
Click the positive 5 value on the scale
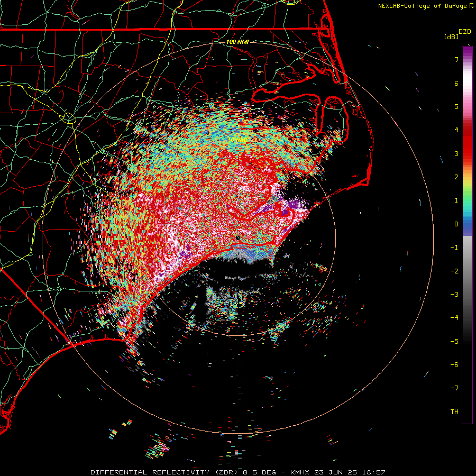tap(456, 106)
